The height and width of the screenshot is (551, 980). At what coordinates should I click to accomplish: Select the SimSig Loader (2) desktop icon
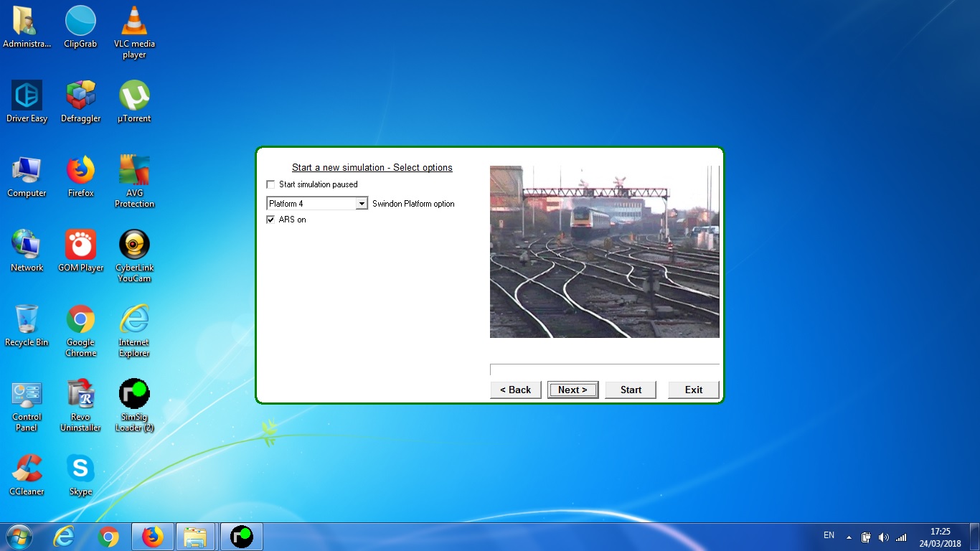[134, 405]
